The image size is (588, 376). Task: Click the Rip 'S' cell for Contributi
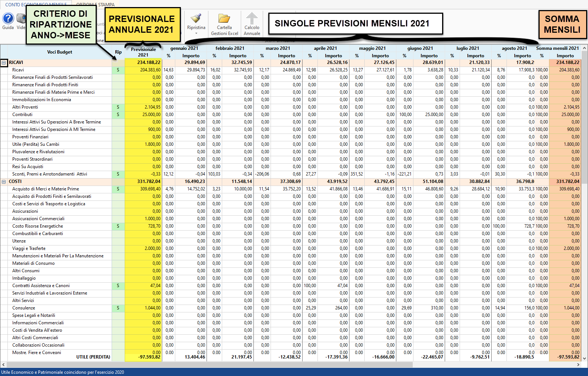click(x=118, y=115)
